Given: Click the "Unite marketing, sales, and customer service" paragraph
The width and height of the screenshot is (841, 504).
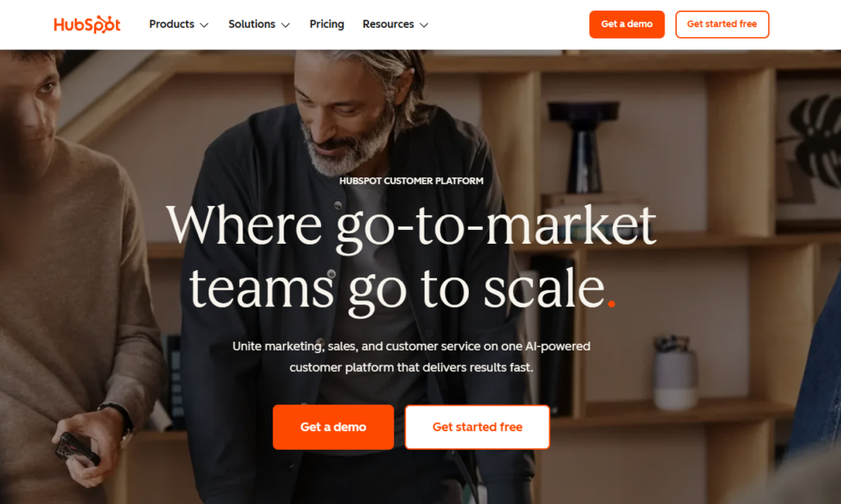Looking at the screenshot, I should (x=411, y=356).
